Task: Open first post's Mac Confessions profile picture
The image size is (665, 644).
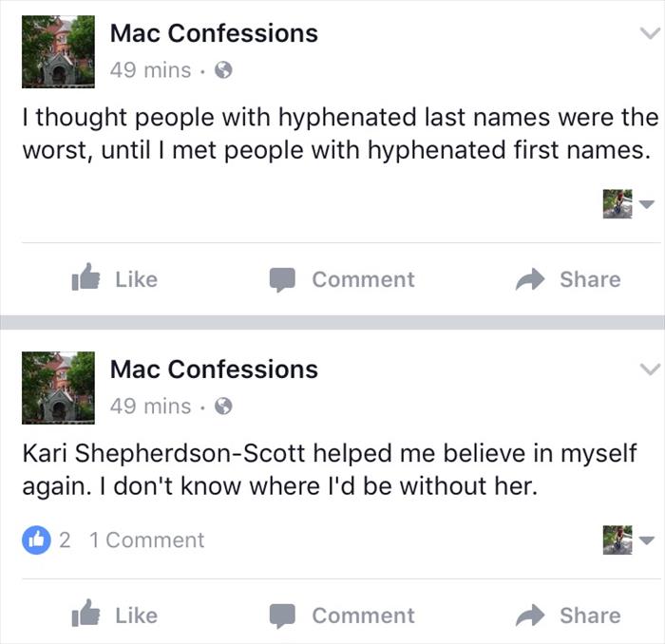Action: tap(57, 51)
